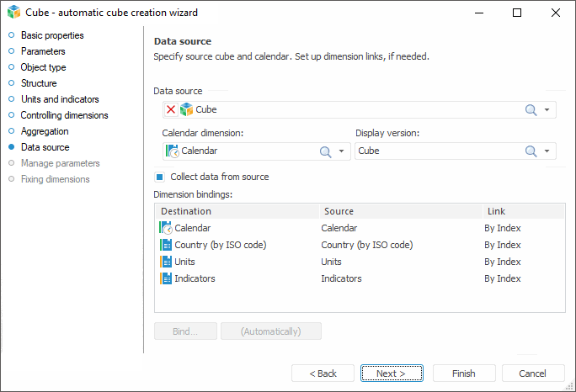Click the red X clear icon in Data source
This screenshot has height=392, width=576.
171,109
